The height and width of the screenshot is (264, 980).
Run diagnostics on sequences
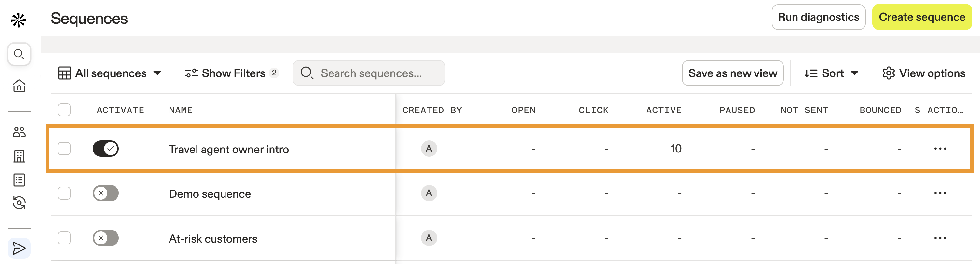819,17
